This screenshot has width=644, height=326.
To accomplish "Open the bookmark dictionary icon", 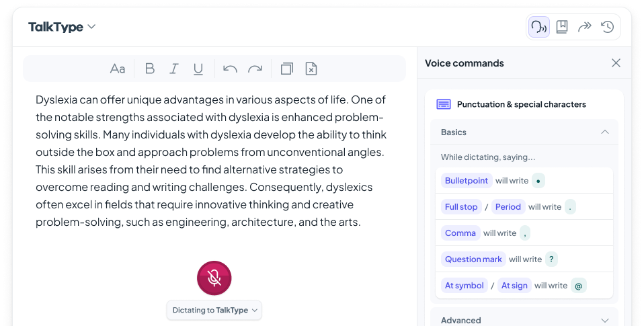I will [562, 27].
